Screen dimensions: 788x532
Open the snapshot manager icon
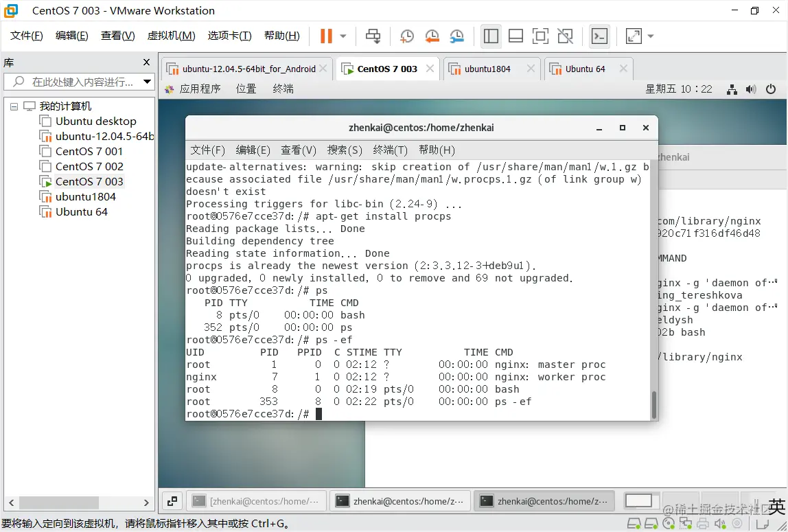tap(457, 36)
